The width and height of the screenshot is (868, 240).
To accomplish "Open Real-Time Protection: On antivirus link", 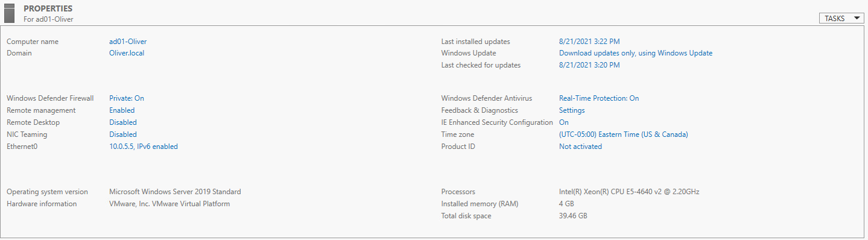I will 599,98.
